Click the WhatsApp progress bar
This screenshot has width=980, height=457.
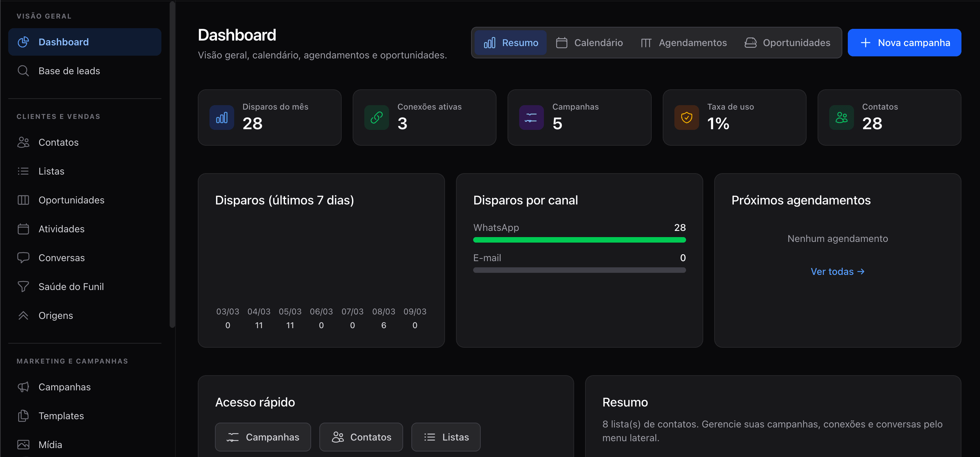point(579,240)
